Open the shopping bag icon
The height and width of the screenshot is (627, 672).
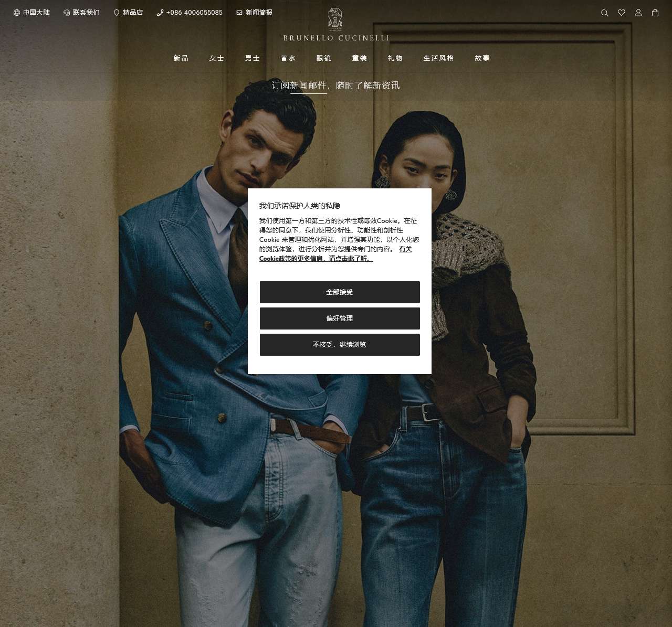tap(655, 13)
